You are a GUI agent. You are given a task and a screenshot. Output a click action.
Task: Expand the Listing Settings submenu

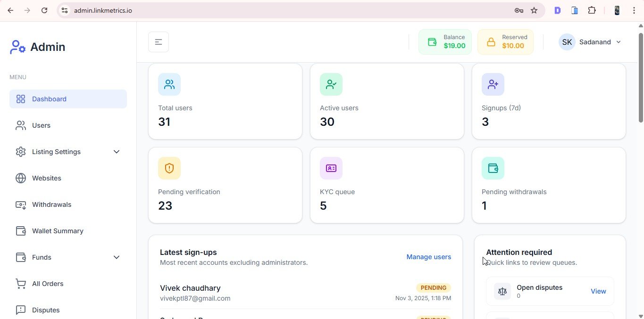[x=117, y=152]
